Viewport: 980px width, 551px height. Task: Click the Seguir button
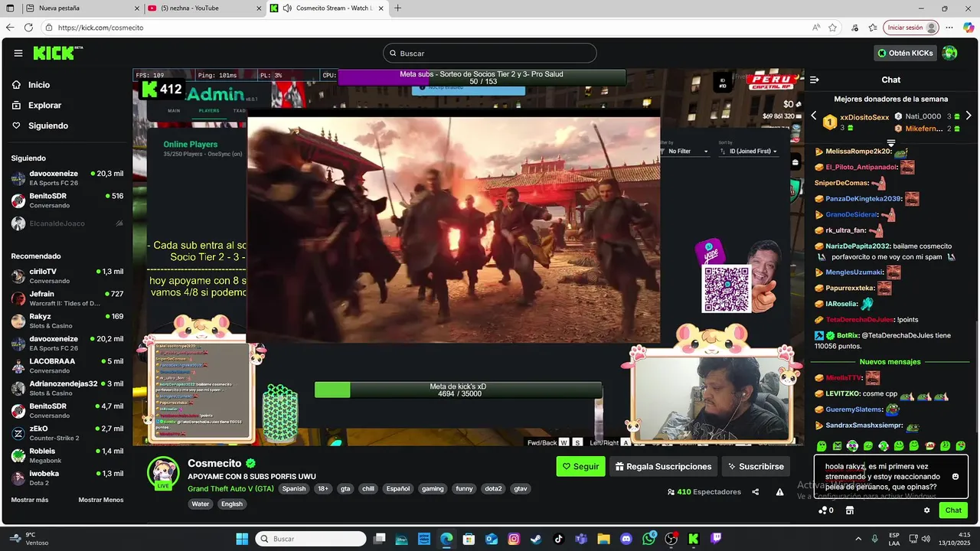pos(580,466)
